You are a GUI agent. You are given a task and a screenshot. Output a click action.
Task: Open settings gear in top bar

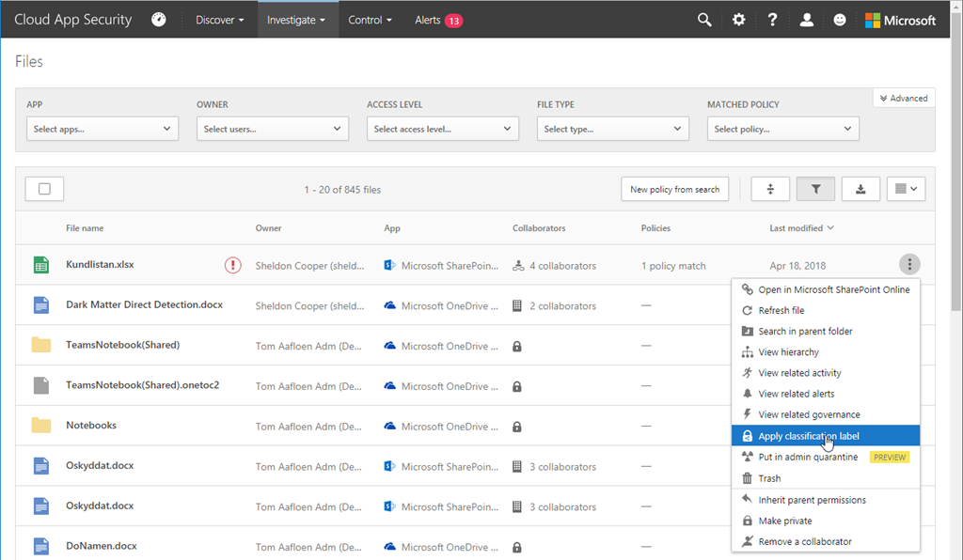point(739,20)
